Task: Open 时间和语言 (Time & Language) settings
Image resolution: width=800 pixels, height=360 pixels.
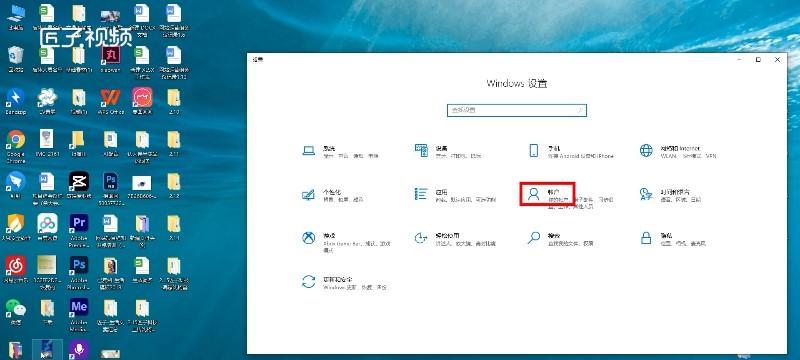Action: click(671, 195)
